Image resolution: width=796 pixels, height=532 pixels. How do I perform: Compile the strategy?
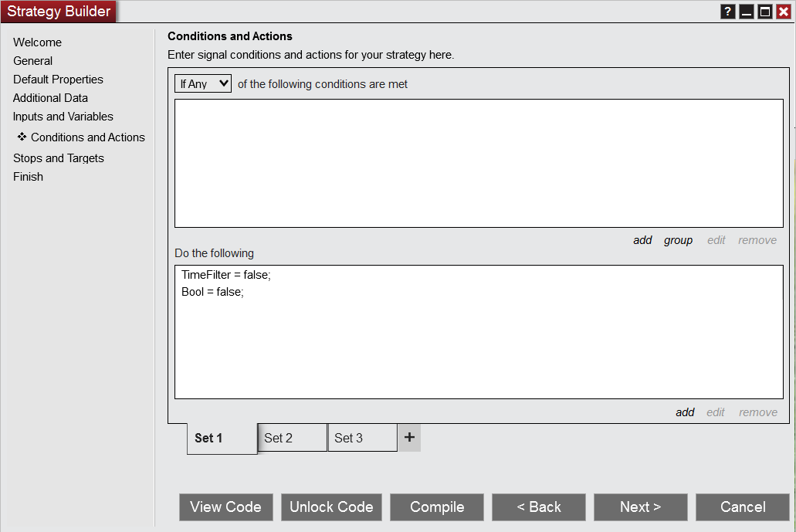coord(437,507)
